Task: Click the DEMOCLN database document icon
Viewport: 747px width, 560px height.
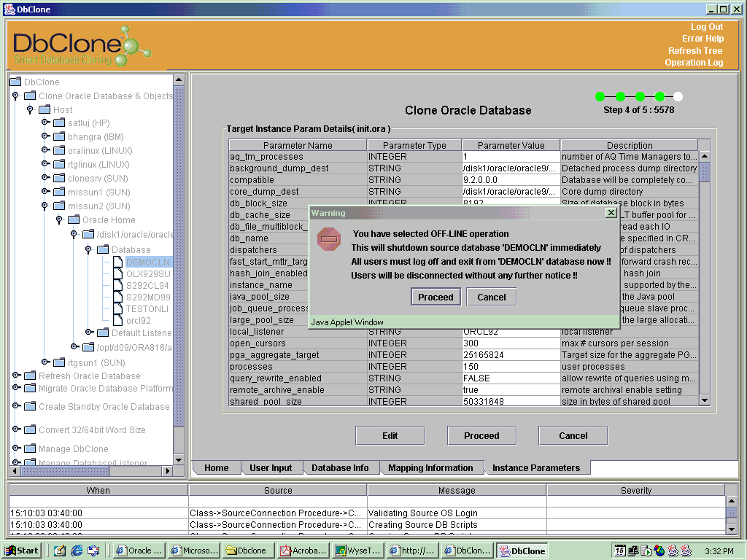Action: coord(117,262)
